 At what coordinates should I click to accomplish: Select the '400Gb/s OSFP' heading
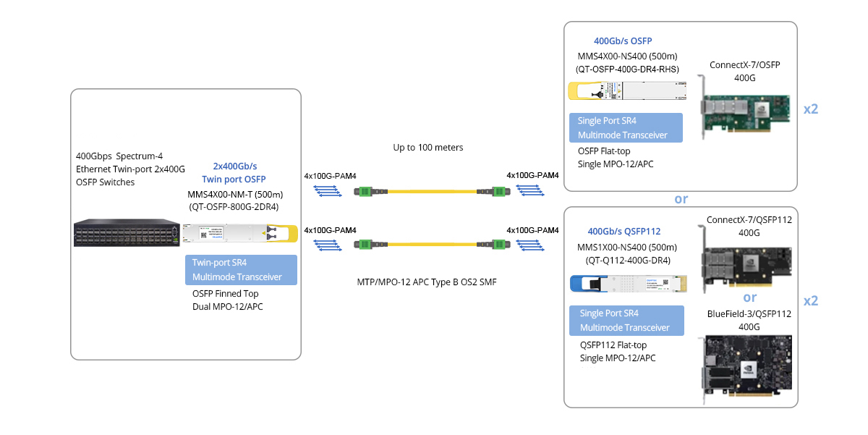624,41
